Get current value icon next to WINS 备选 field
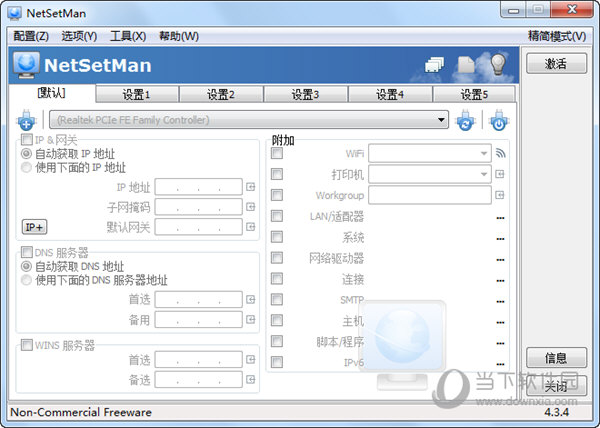Screen dimensions: 600x428 tap(251, 379)
